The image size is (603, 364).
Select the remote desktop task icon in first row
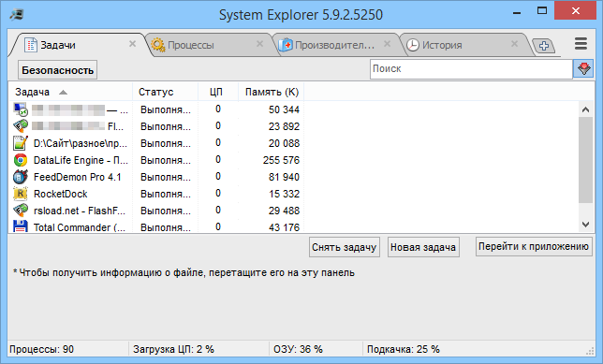(x=21, y=109)
